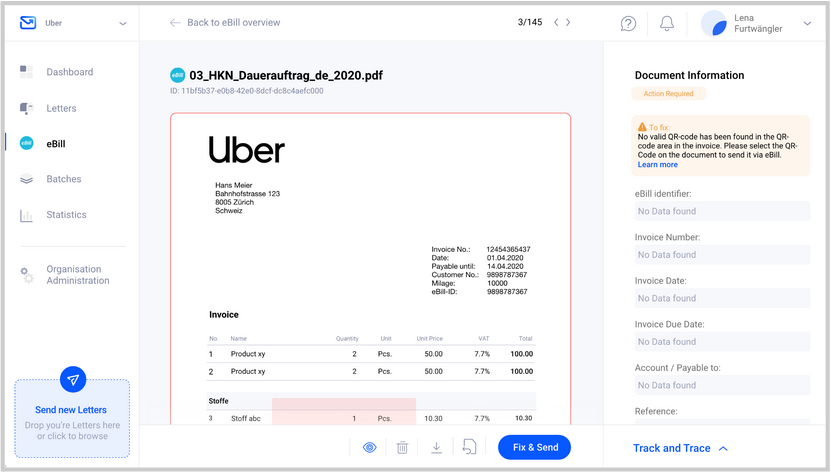Download the document
Viewport: 831px width, 473px height.
(436, 448)
